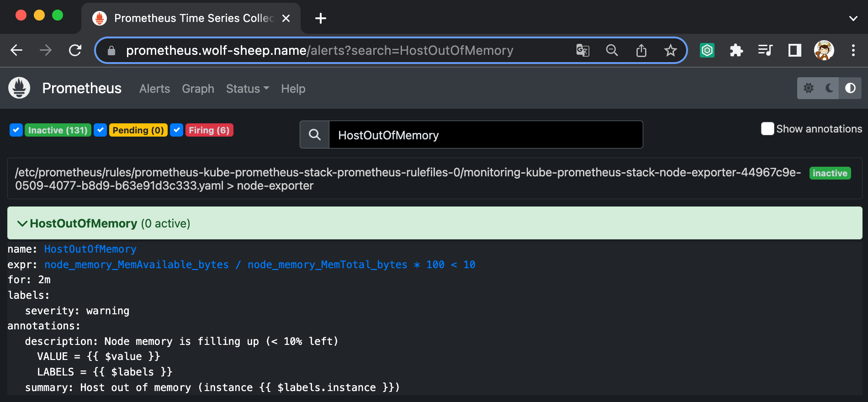Click the tab's Prometheus favicon
The height and width of the screenshot is (402, 868).
[100, 18]
